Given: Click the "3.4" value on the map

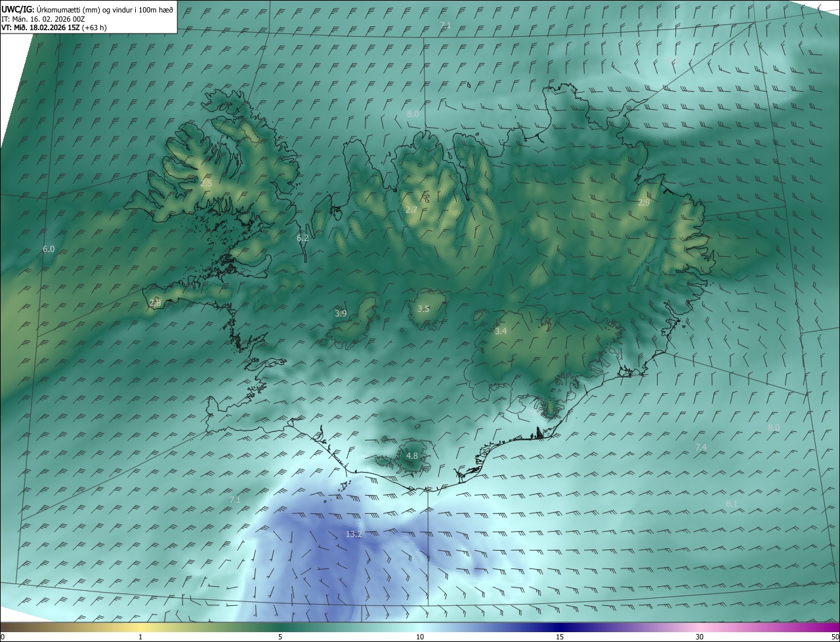Looking at the screenshot, I should pos(501,332).
